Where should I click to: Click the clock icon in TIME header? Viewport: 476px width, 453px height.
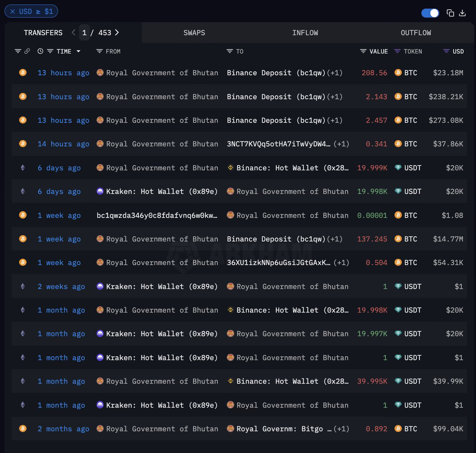40,51
